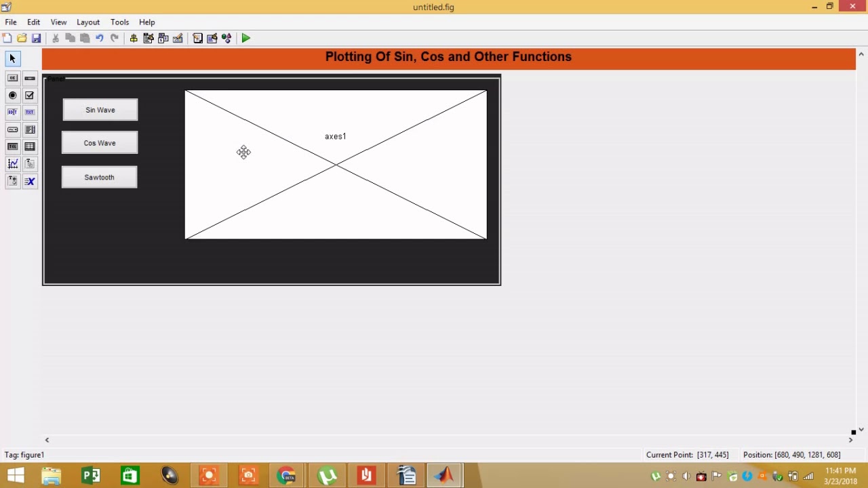Screen dimensions: 868x488
Task: Pick the Static Text component in the palette
Action: (x=30, y=113)
